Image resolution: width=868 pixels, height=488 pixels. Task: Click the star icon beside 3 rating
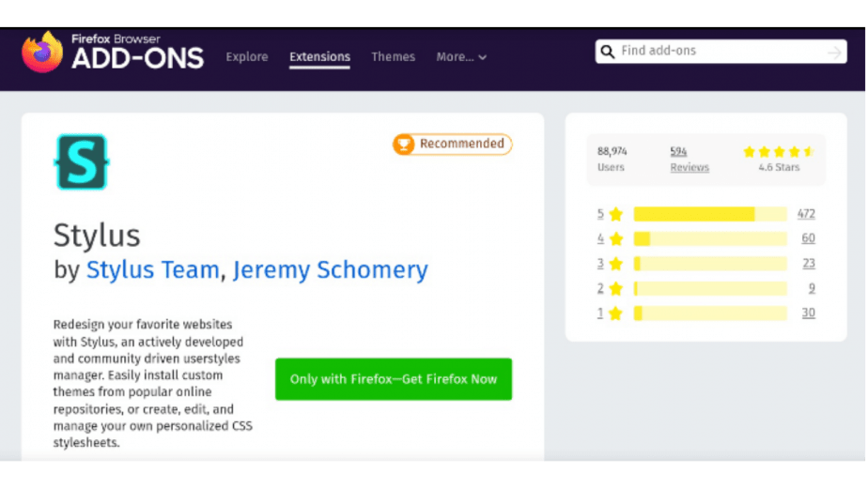click(x=615, y=264)
